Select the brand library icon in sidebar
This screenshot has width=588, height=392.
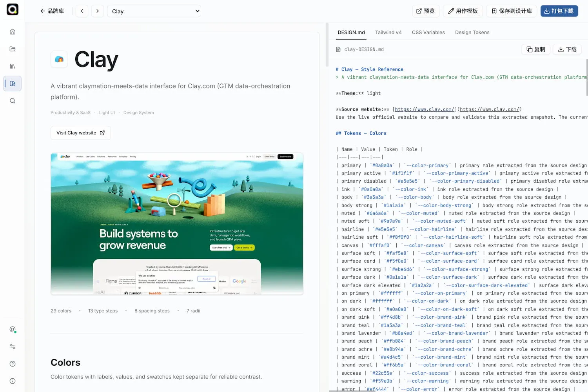coord(13,83)
